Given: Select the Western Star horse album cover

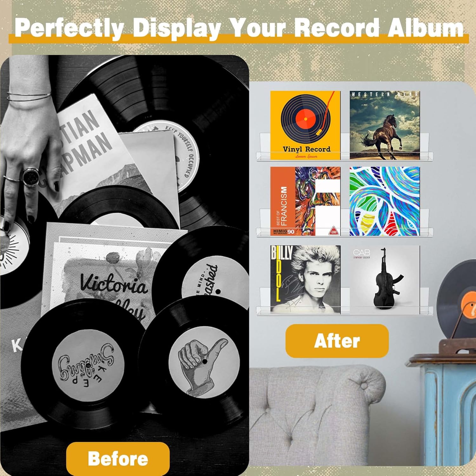Looking at the screenshot, I should click(x=385, y=125).
